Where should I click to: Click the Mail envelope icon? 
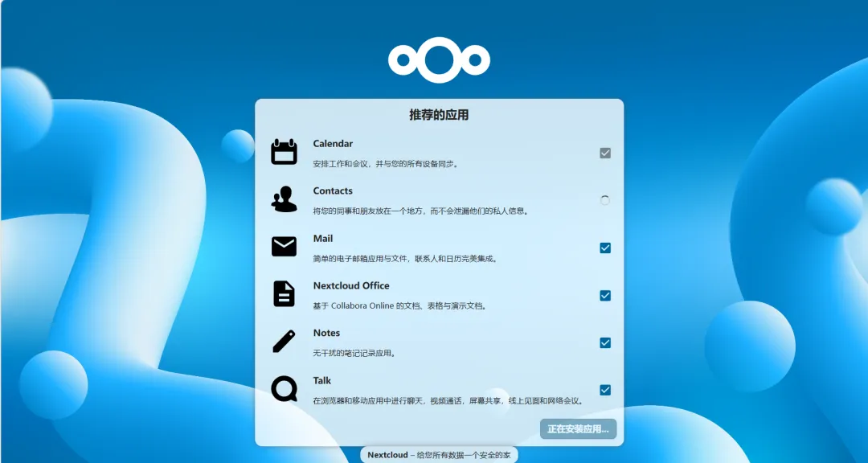(x=284, y=247)
